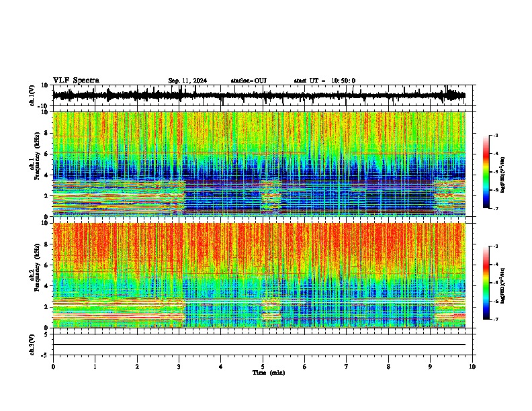Click the "ch.3(V)" axis label

click(x=32, y=345)
